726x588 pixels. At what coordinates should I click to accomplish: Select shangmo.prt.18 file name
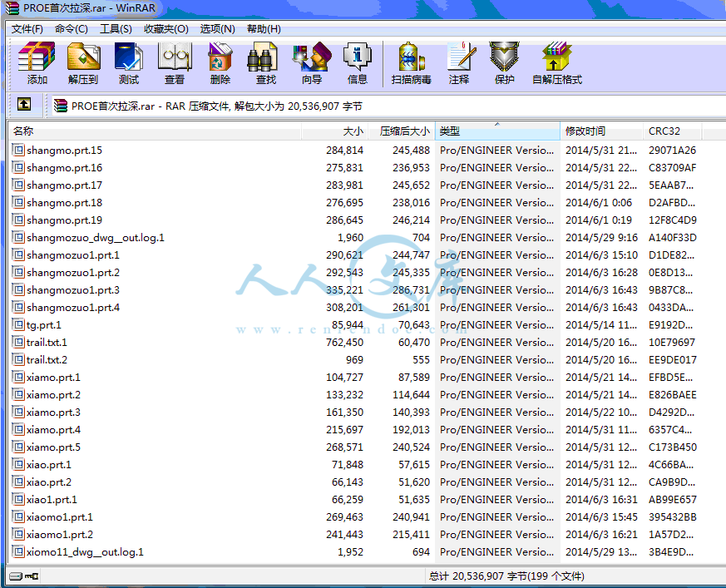pyautogui.click(x=64, y=203)
